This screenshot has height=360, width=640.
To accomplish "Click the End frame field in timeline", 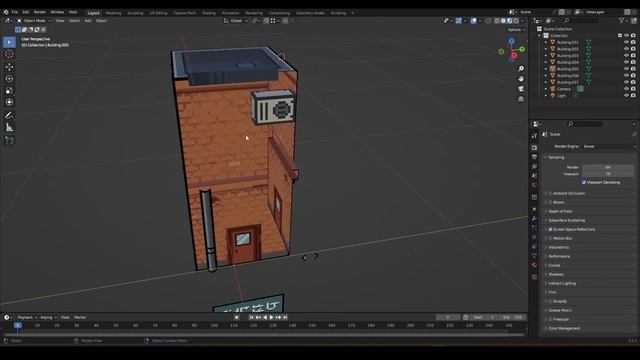I will click(x=512, y=317).
